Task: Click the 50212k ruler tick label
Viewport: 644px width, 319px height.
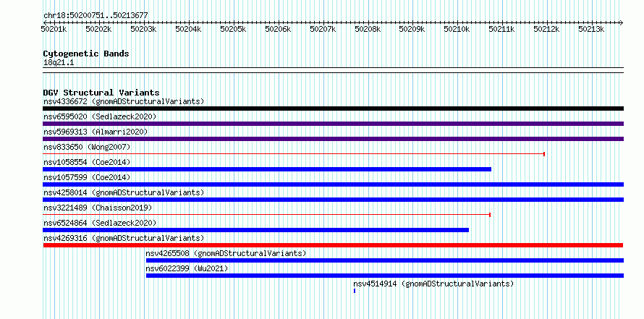Action: click(x=546, y=29)
